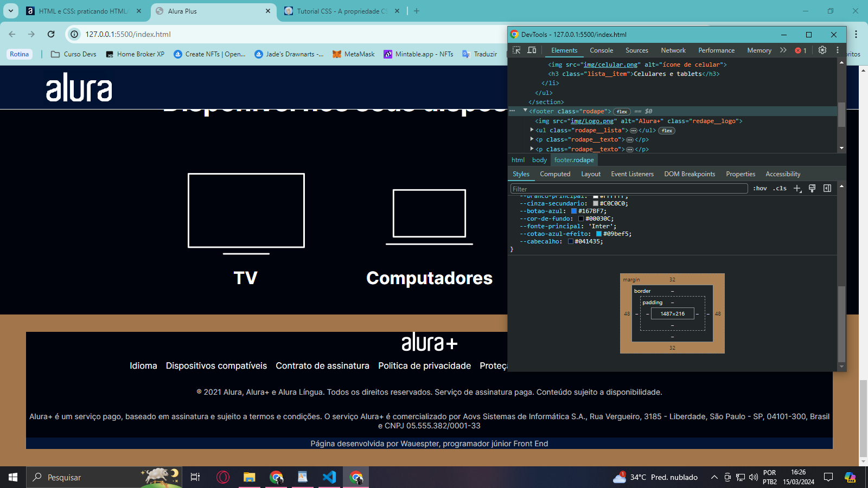Click the Politica de privacidade footer link
This screenshot has width=868, height=488.
(424, 366)
